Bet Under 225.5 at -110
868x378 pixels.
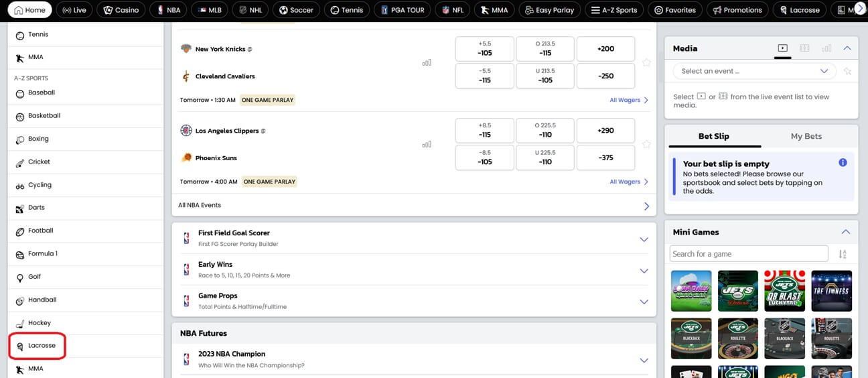click(545, 157)
